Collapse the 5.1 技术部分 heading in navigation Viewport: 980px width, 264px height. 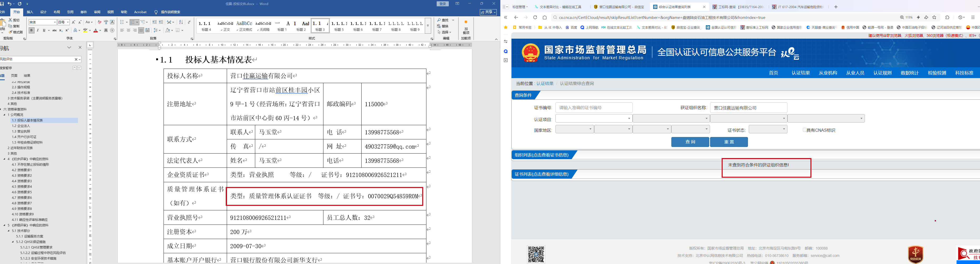click(x=9, y=231)
